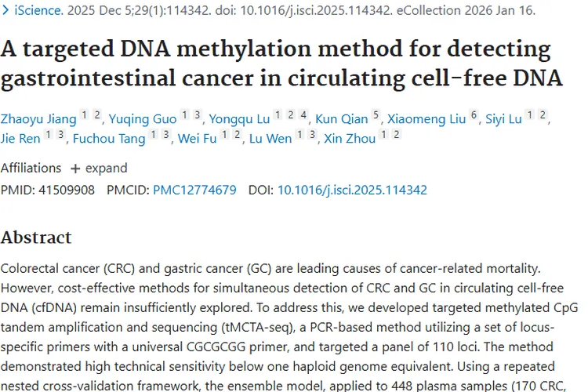Click the Abstract section heading
Image resolution: width=588 pixels, height=392 pixels.
click(36, 237)
